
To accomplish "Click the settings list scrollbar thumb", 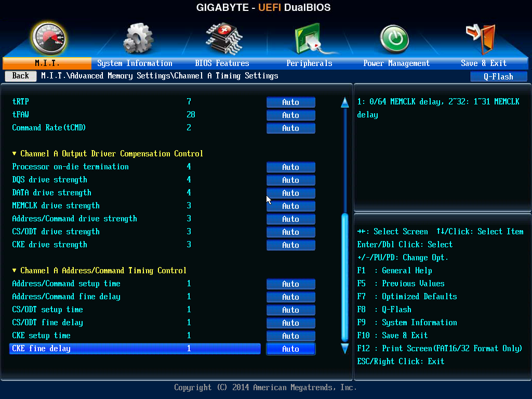I will click(345, 277).
